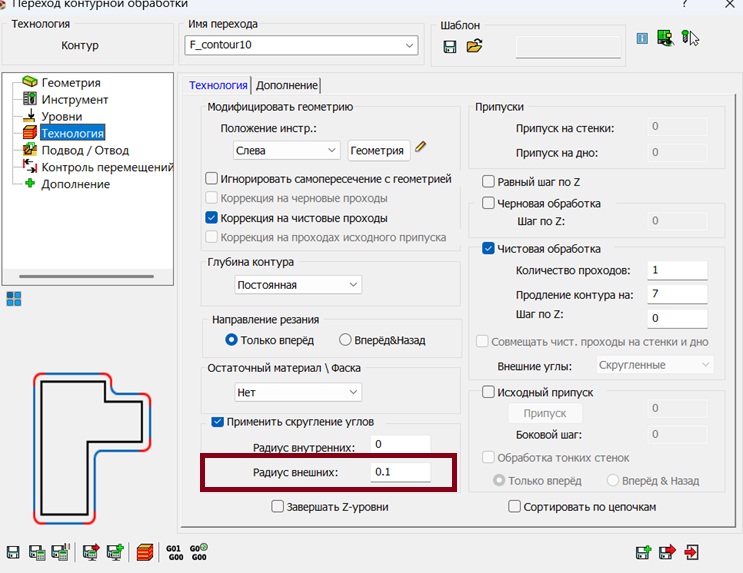The width and height of the screenshot is (743, 573).
Task: Select the Технология tree node
Action: click(x=72, y=133)
